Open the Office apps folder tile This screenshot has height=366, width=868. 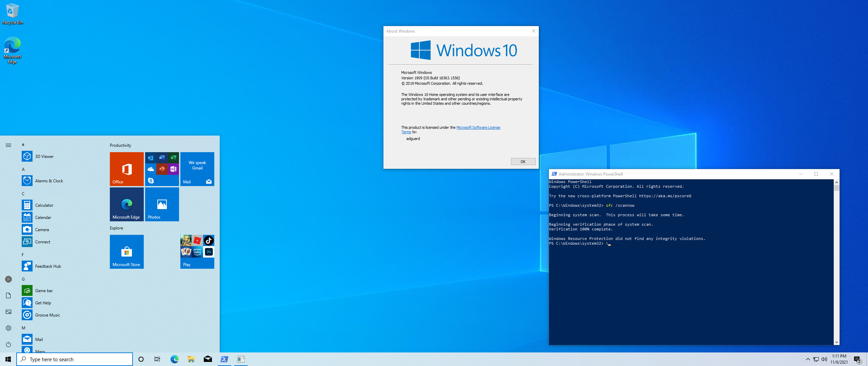pos(162,169)
